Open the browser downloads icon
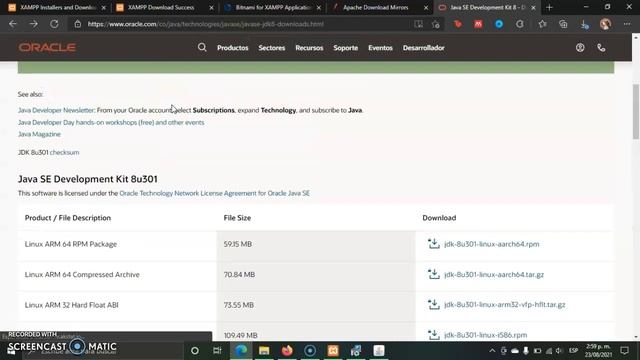The height and width of the screenshot is (360, 640). pyautogui.click(x=584, y=24)
